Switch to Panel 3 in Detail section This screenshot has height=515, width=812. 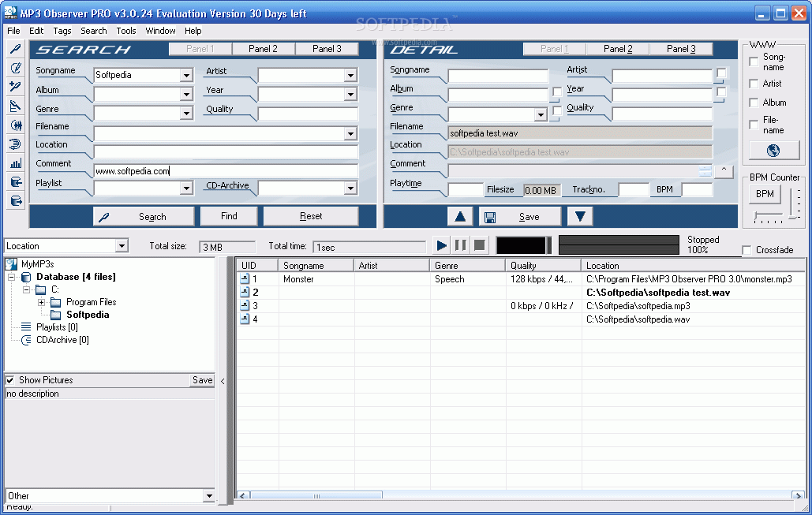[x=681, y=49]
